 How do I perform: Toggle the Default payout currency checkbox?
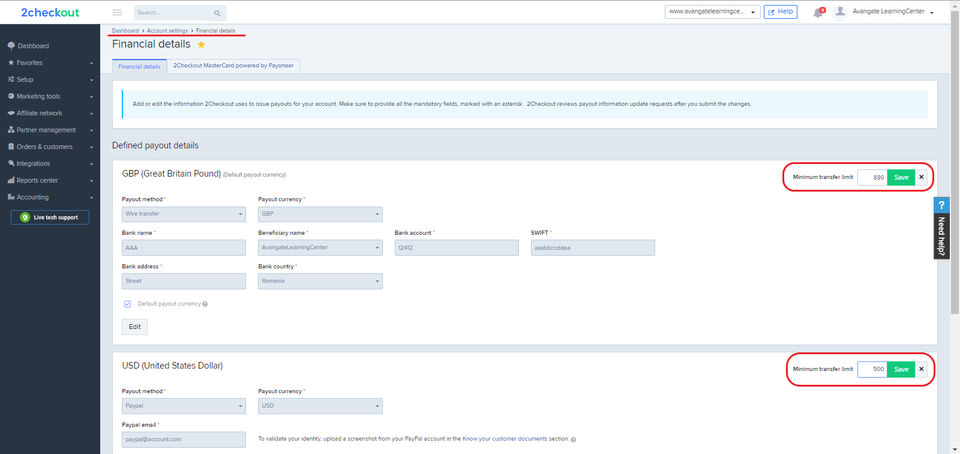click(x=127, y=303)
